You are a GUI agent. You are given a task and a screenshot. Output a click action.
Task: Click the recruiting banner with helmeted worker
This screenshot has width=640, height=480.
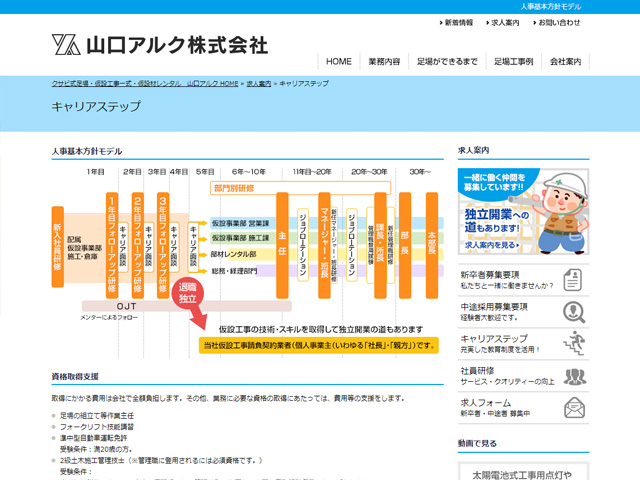(523, 211)
